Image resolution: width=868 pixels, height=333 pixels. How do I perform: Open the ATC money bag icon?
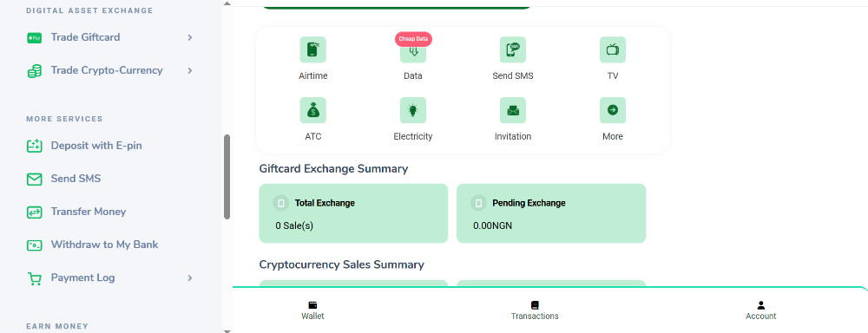tap(312, 111)
